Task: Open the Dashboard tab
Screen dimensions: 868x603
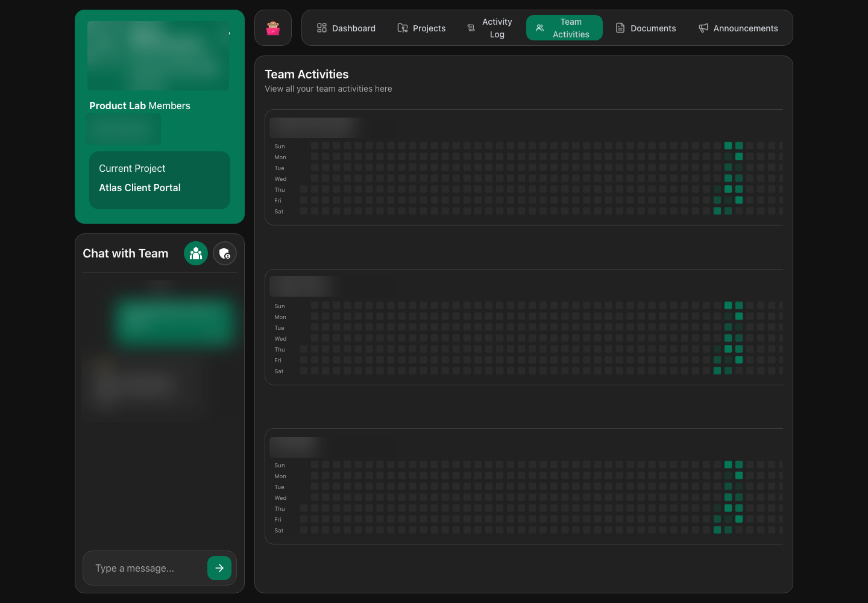Action: (346, 28)
